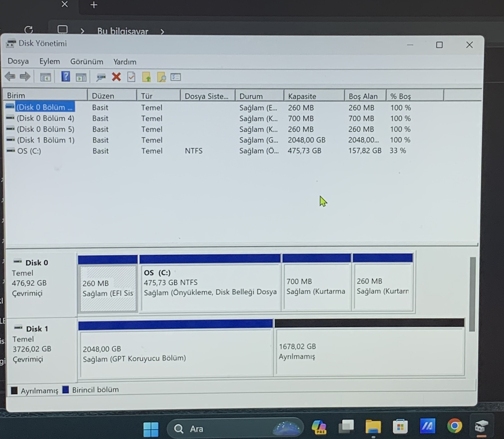Open the Görünüm menu
Image resolution: width=504 pixels, height=439 pixels.
(87, 62)
